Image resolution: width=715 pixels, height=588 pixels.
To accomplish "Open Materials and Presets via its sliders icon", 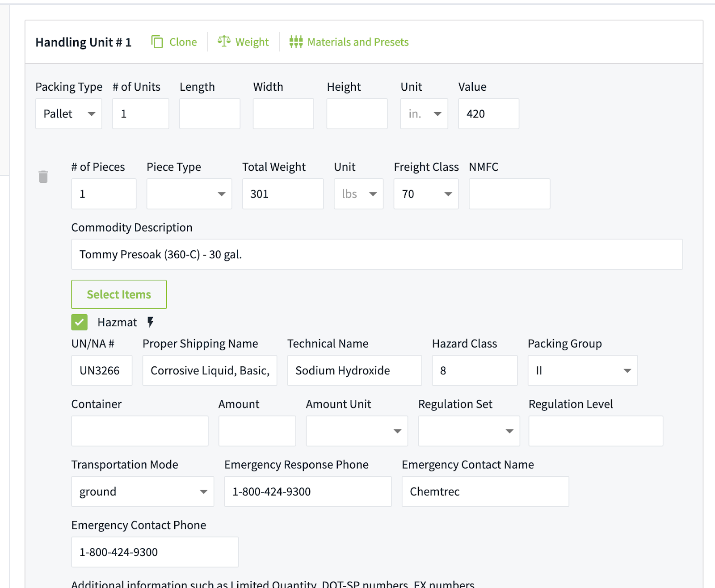I will click(296, 41).
